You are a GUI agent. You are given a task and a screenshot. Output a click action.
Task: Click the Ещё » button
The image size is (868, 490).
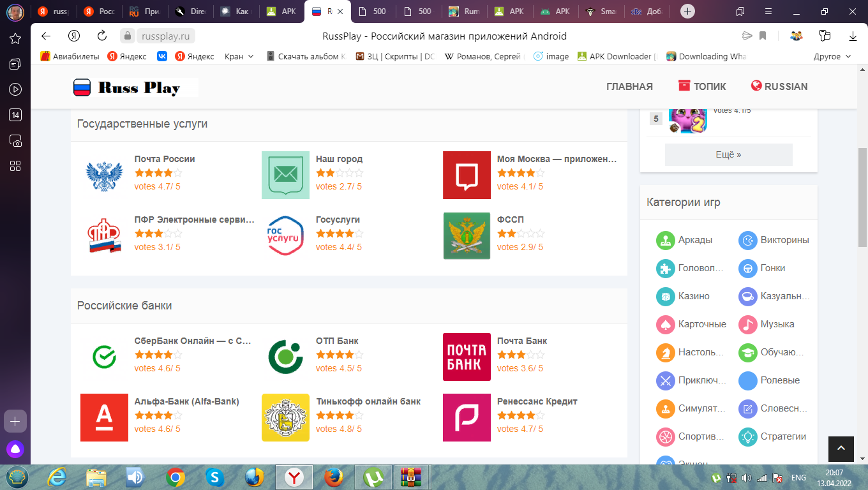[x=728, y=154]
